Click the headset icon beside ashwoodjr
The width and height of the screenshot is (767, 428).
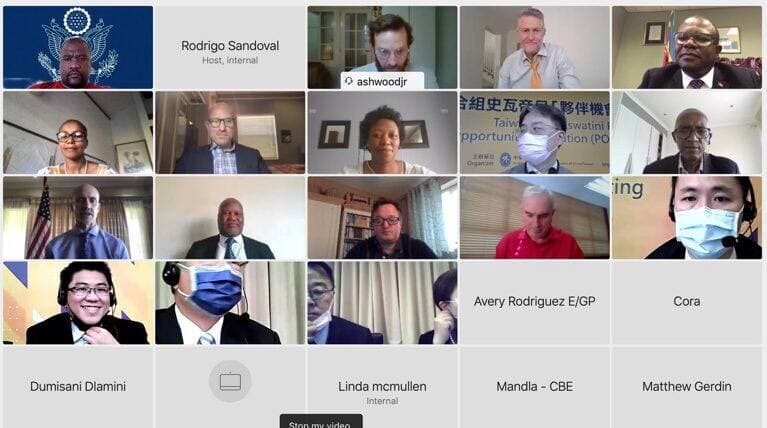pyautogui.click(x=349, y=81)
